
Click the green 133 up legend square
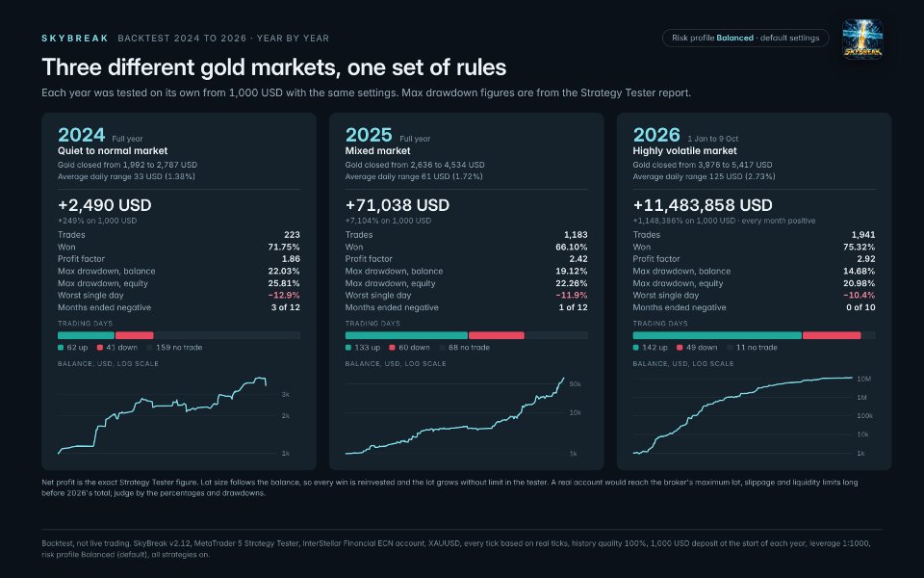tap(348, 348)
